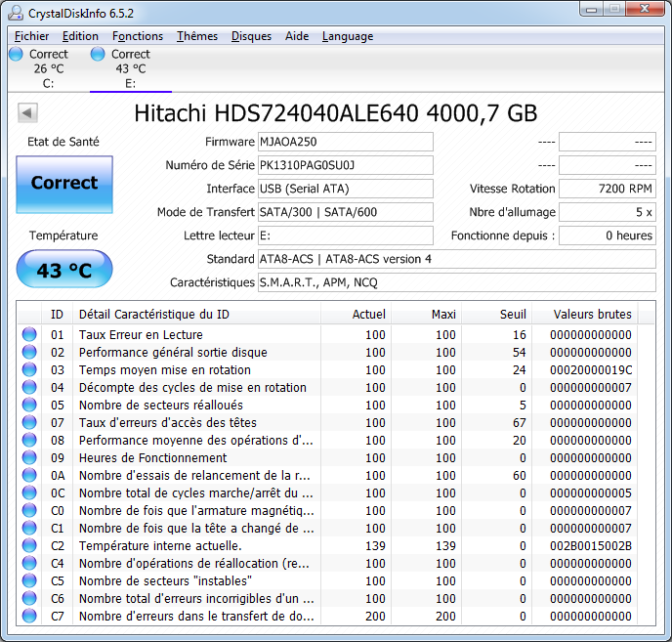
Task: Select the E: disk tab at 43 °C
Action: pos(131,68)
